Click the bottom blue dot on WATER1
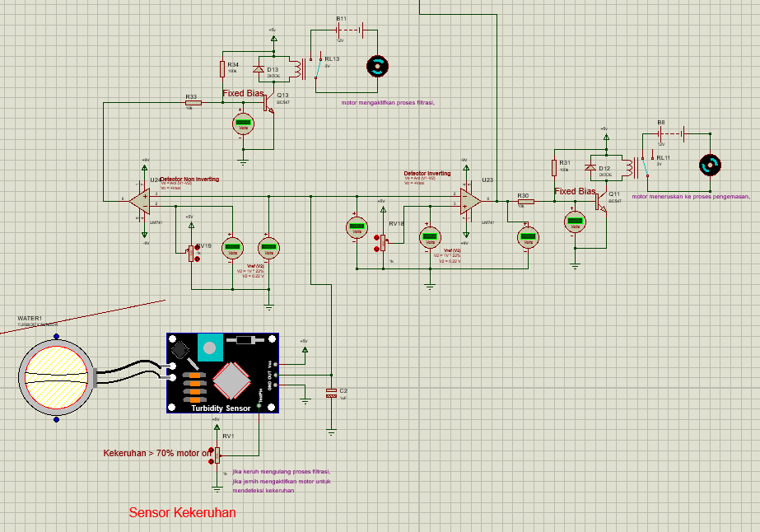This screenshot has width=760, height=532. tap(56, 419)
